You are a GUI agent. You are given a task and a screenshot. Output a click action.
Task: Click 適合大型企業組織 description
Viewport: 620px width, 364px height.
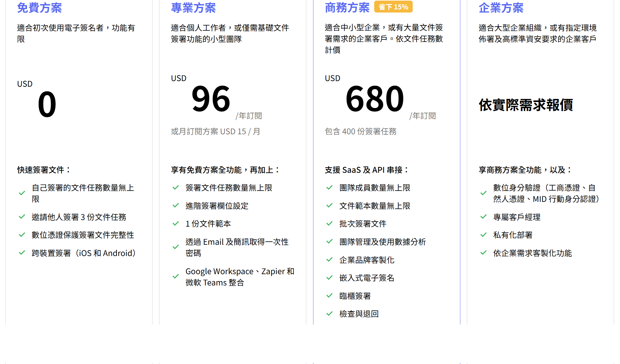[538, 33]
